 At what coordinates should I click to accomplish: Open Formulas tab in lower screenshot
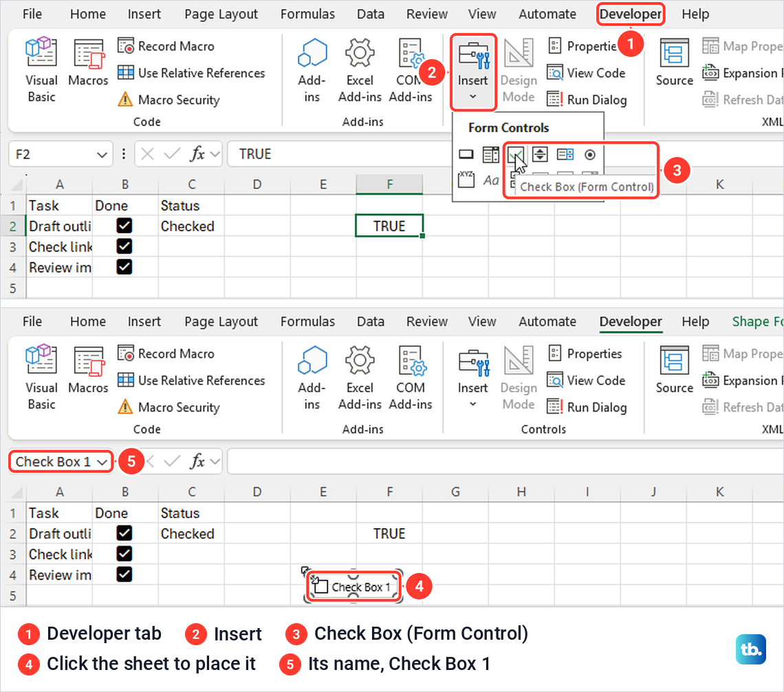pos(307,321)
